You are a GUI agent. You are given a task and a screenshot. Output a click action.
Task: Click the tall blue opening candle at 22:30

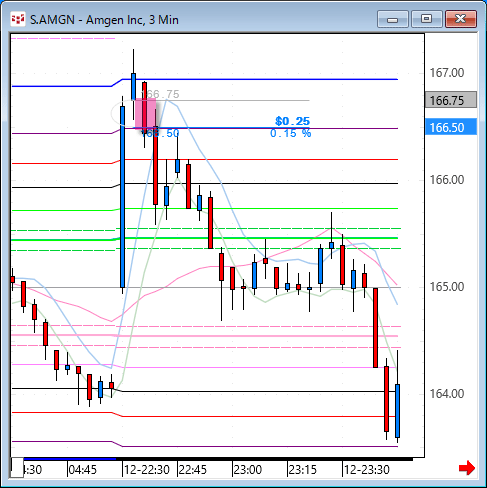[x=122, y=197]
